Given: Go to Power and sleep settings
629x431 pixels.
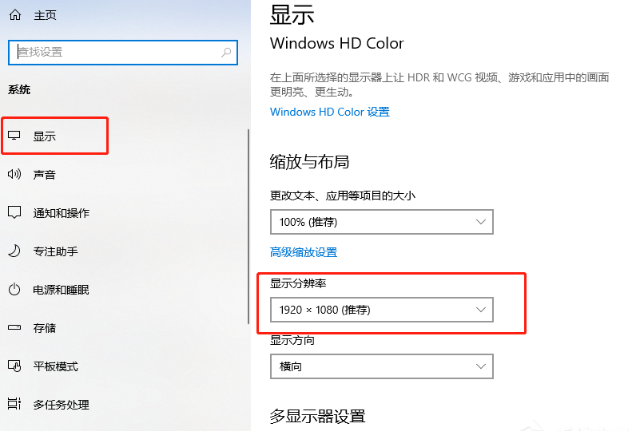Looking at the screenshot, I should click(x=61, y=290).
